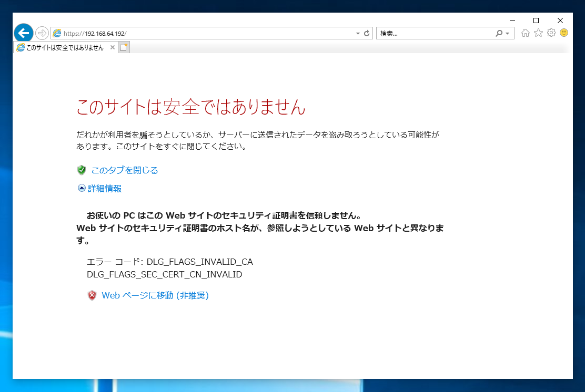This screenshot has height=392, width=585.
Task: Click green shield icon beside close tab link
Action: pos(82,170)
